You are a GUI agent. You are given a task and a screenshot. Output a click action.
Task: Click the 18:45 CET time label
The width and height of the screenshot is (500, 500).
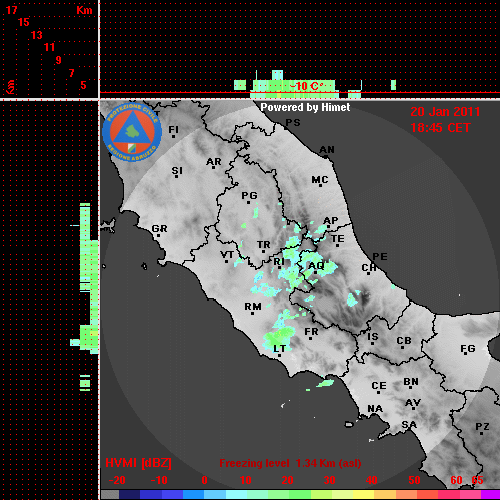tap(440, 128)
